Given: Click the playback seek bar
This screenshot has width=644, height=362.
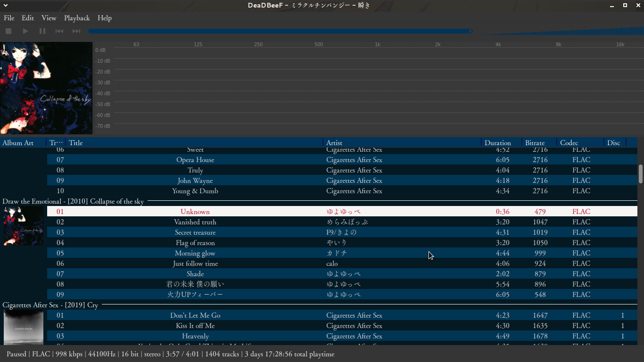Looking at the screenshot, I should pyautogui.click(x=280, y=31).
